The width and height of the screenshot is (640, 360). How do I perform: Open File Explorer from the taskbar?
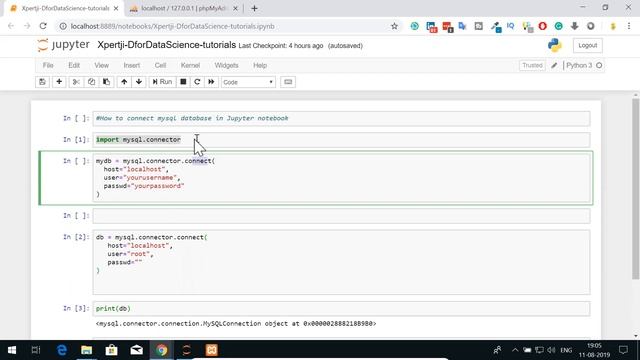[87, 350]
